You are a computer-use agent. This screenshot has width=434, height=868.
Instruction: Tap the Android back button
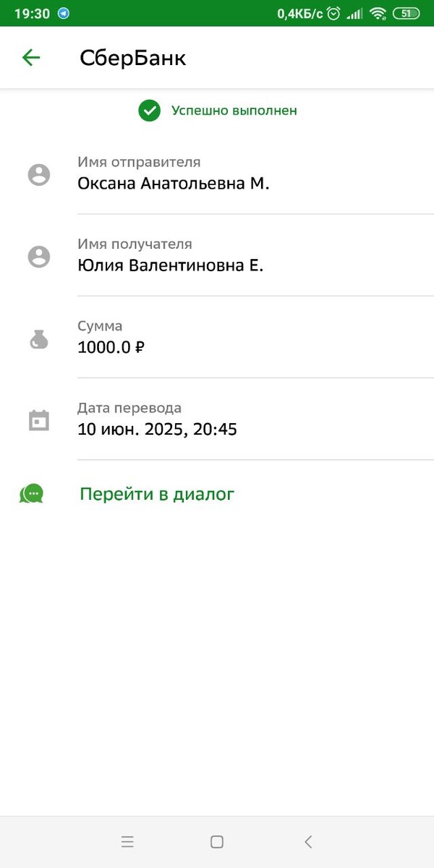point(307,841)
